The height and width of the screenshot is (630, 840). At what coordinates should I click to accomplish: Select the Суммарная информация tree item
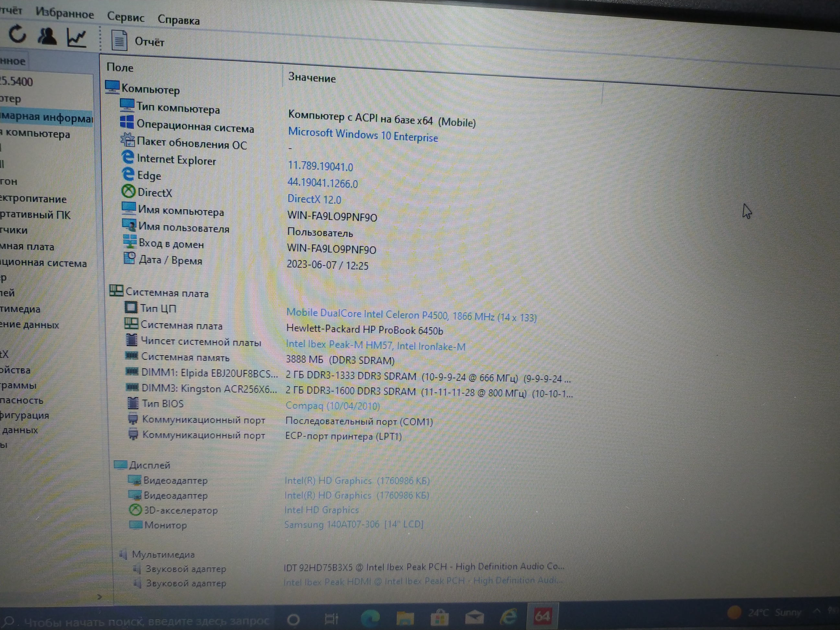[x=46, y=117]
